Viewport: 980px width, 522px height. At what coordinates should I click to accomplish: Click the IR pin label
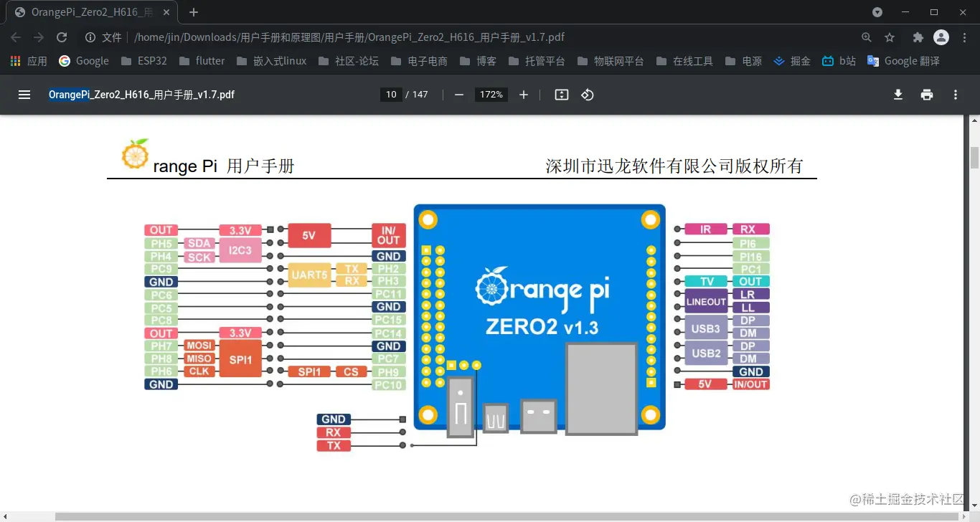pos(706,229)
